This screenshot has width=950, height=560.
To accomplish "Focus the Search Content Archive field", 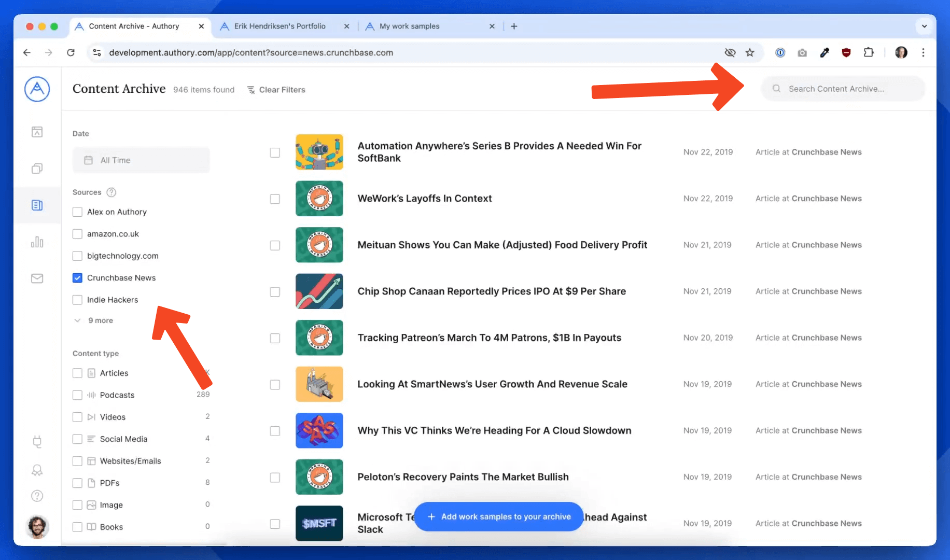I will click(x=843, y=89).
